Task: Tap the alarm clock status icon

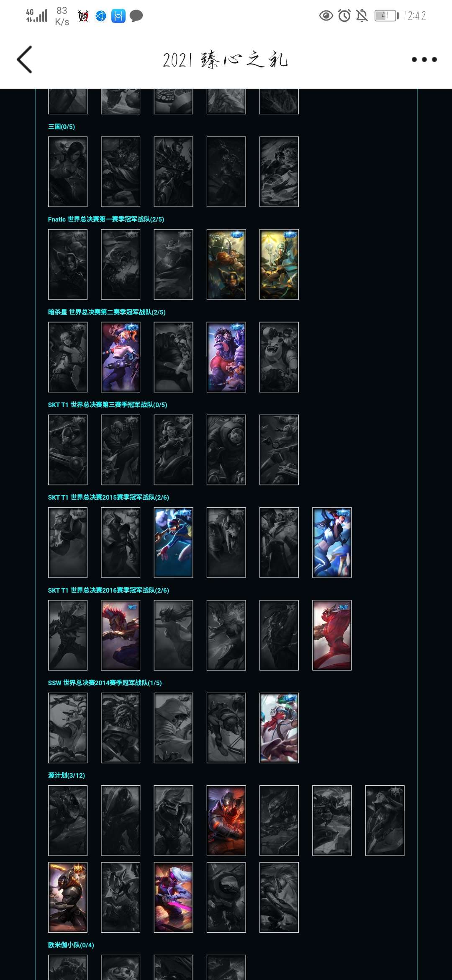Action: [x=344, y=16]
